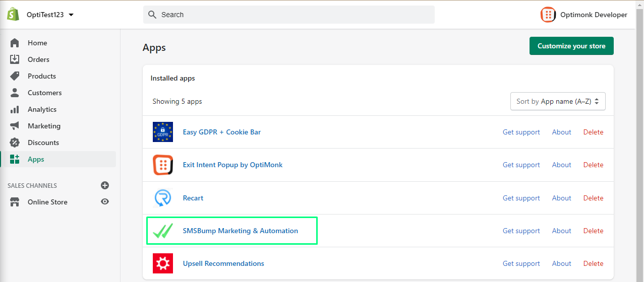644x282 pixels.
Task: Delete the Recart app
Action: tap(593, 198)
